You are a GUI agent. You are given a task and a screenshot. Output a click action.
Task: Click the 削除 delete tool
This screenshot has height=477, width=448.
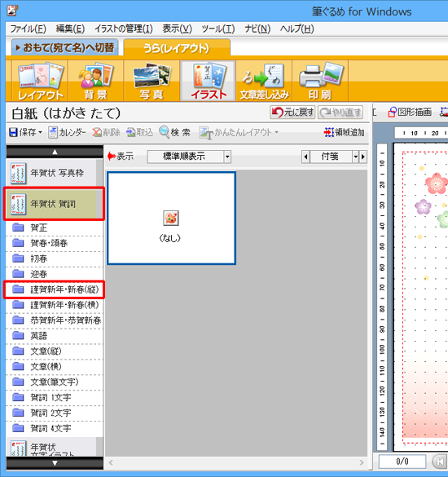107,132
